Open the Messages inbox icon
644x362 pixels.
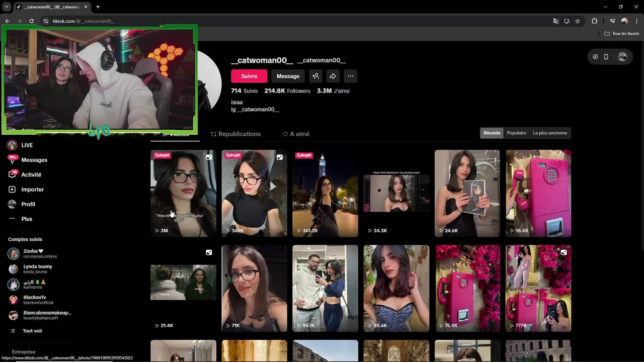click(x=13, y=160)
